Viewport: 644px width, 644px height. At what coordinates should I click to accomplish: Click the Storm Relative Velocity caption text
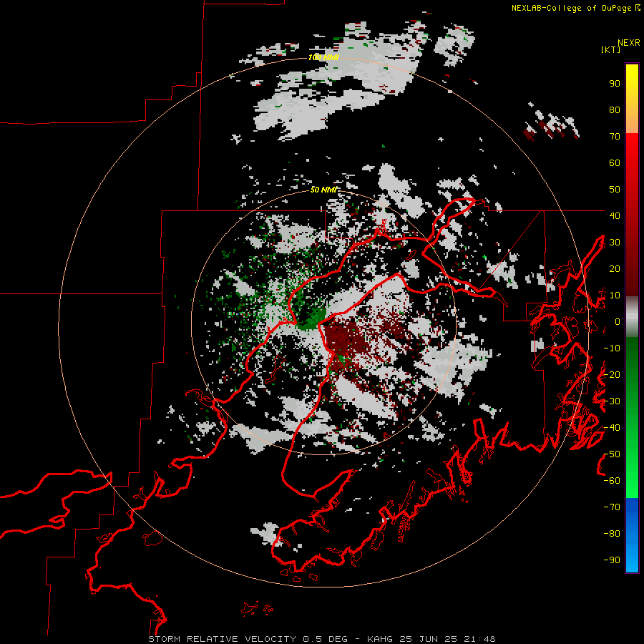point(321,639)
